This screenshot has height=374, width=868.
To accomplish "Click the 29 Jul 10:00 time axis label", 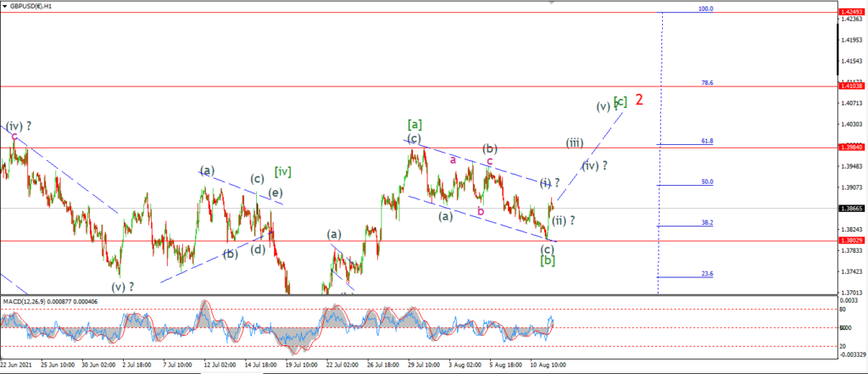I will pyautogui.click(x=424, y=366).
